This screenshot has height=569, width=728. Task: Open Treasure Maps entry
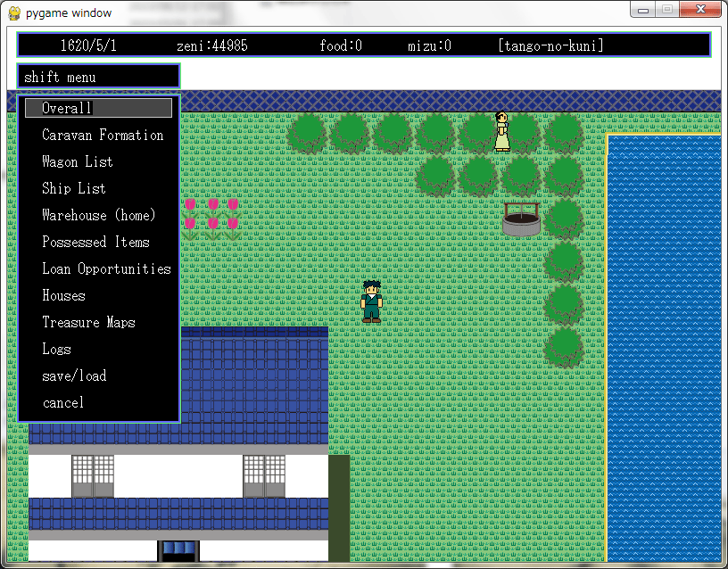[x=88, y=322]
